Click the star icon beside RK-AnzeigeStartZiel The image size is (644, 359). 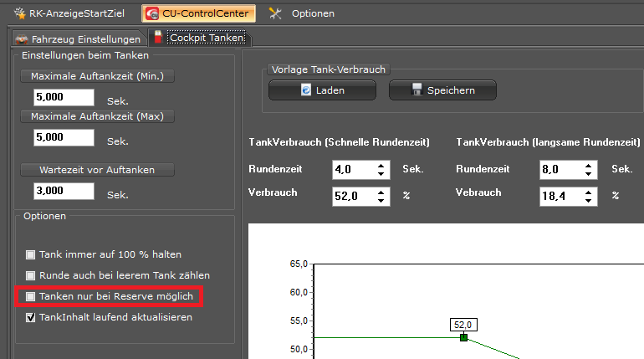20,13
